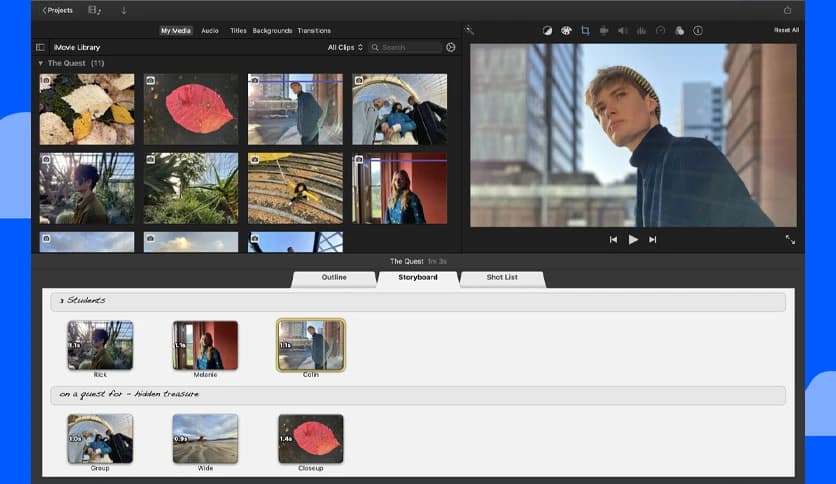Switch to the Audio tab
The height and width of the screenshot is (484, 836).
[x=210, y=30]
